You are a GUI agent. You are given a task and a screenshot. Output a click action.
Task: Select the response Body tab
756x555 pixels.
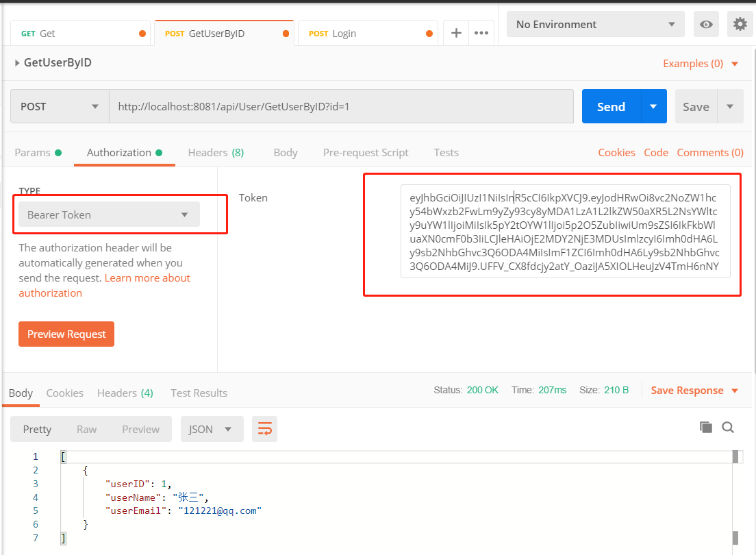[x=21, y=393]
